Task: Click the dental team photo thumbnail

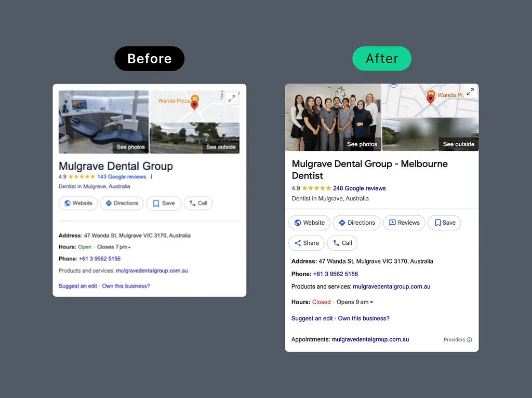Action: pyautogui.click(x=333, y=117)
